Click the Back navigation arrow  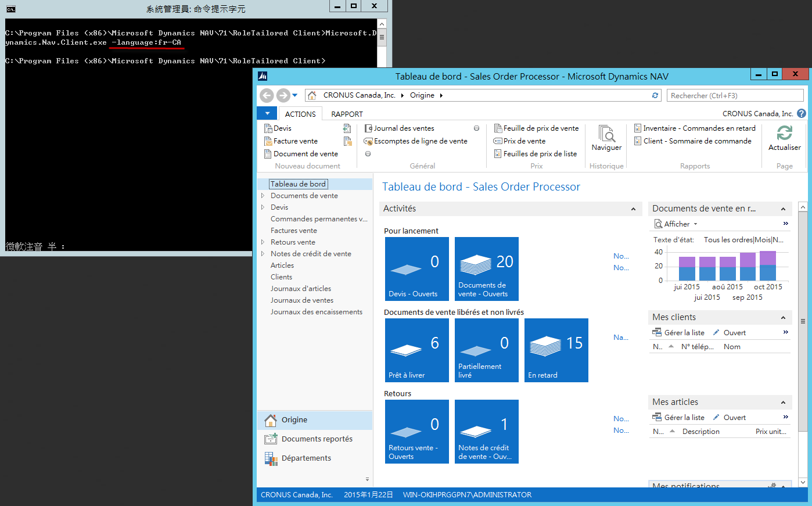point(267,95)
